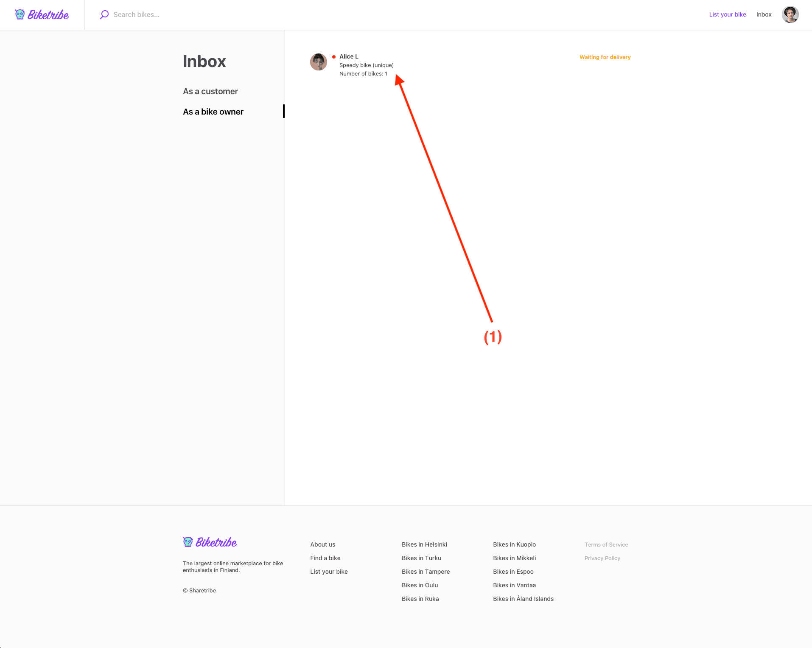812x648 pixels.
Task: Select the As a bike owner tab
Action: click(213, 112)
